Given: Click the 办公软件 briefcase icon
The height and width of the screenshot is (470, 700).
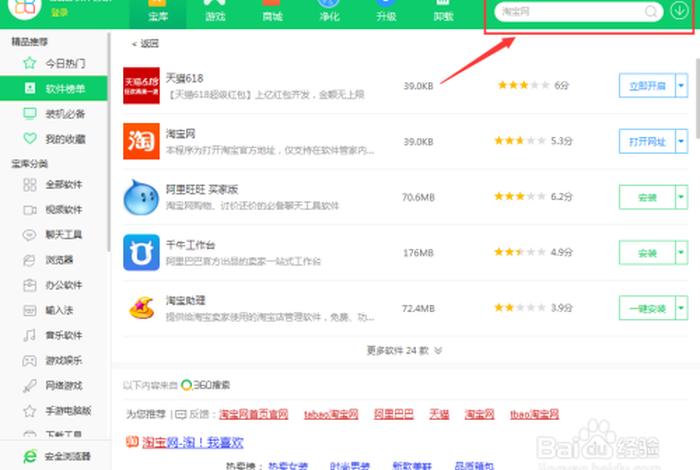Looking at the screenshot, I should coord(29,285).
